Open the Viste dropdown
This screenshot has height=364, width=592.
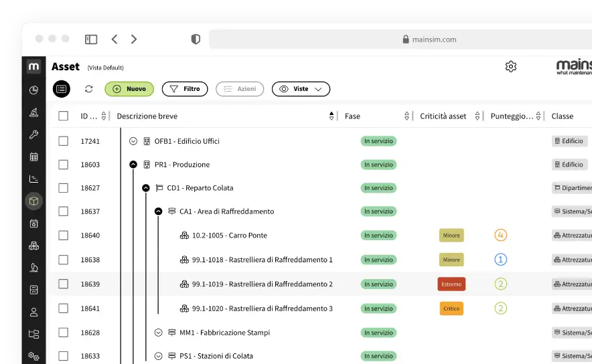coord(301,89)
